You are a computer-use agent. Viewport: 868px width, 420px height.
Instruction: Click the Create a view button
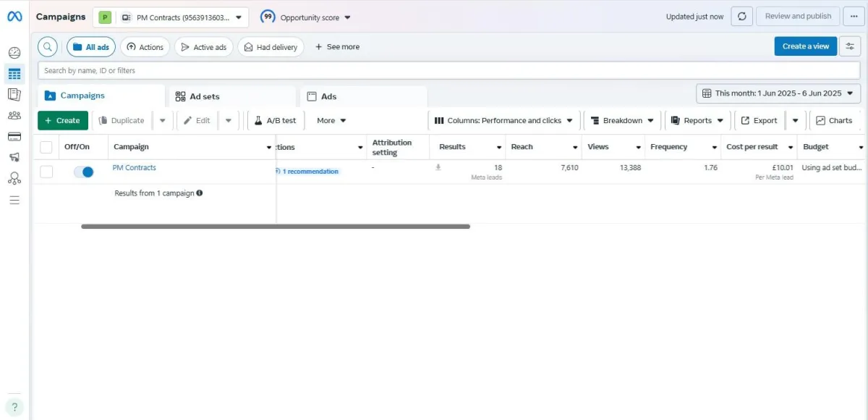click(x=806, y=46)
